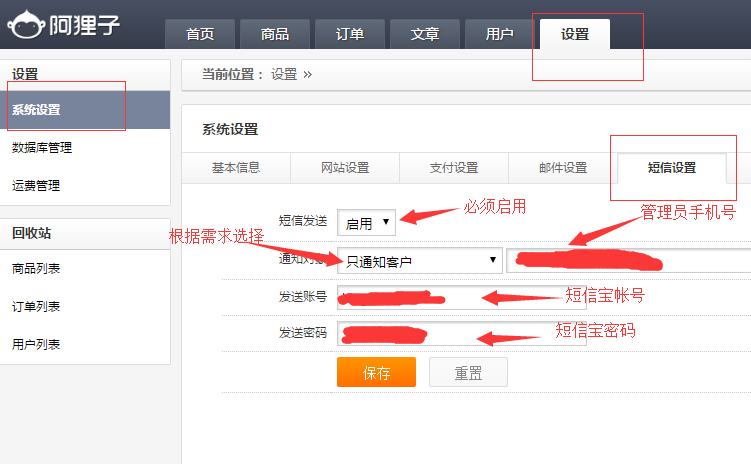Screen dimensions: 751x464
Task: Select 系统设置 in the sidebar
Action: tap(36, 110)
